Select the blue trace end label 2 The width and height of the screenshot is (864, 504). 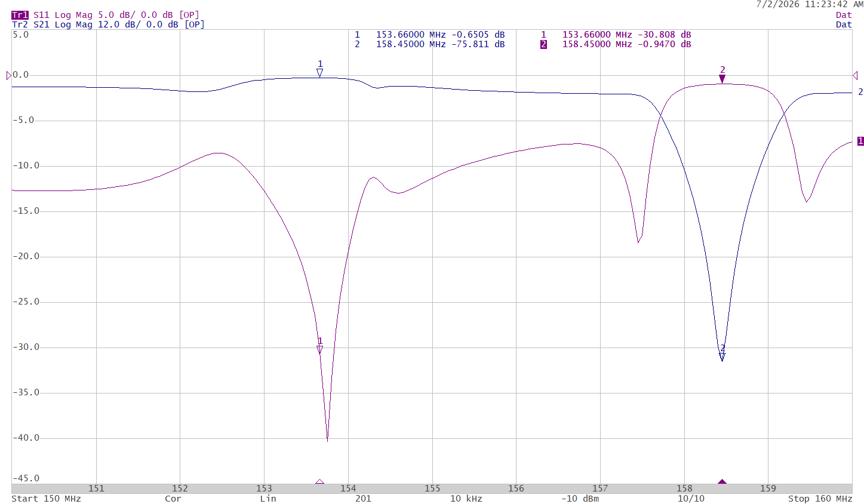(860, 92)
